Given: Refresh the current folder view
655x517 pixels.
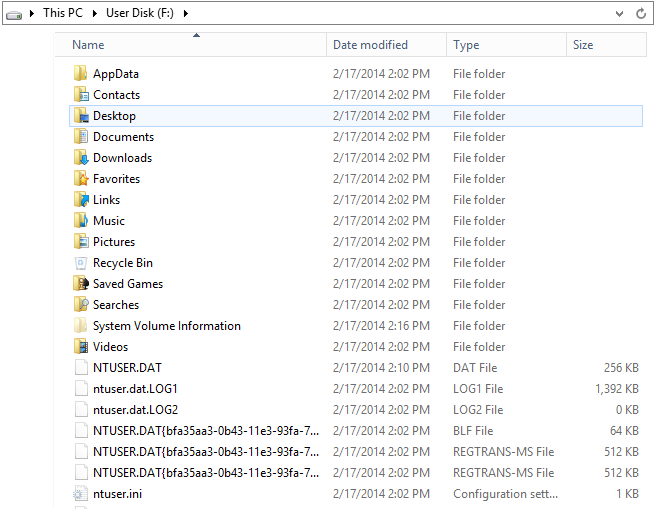Looking at the screenshot, I should tap(641, 13).
